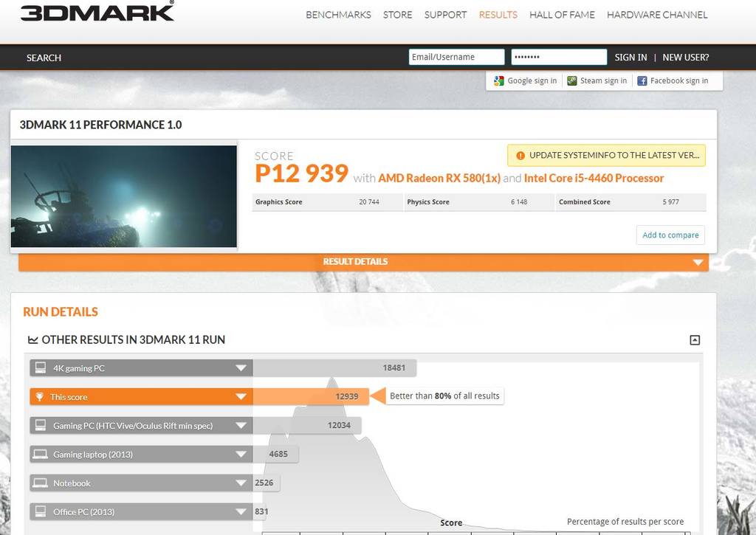Click the Google sign in icon
756x535 pixels.
(x=498, y=81)
